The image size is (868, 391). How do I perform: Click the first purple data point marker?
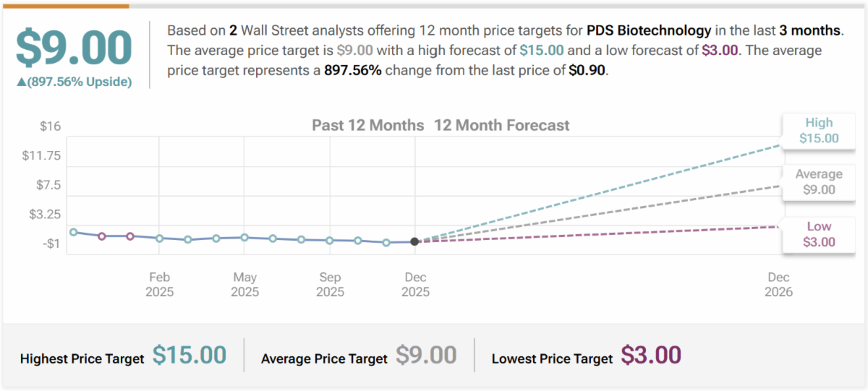(102, 236)
